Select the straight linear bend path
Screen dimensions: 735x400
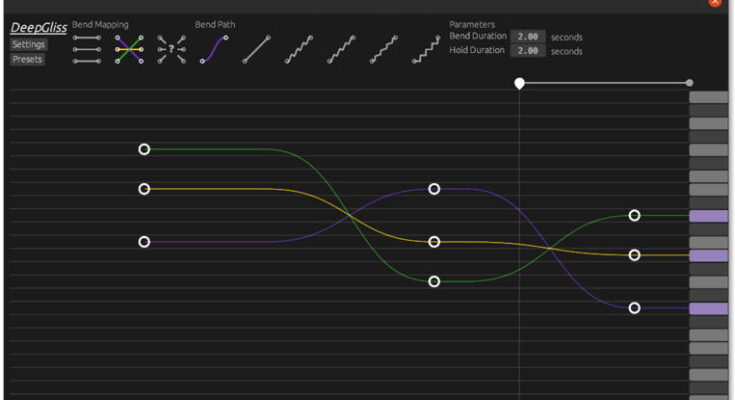(257, 48)
